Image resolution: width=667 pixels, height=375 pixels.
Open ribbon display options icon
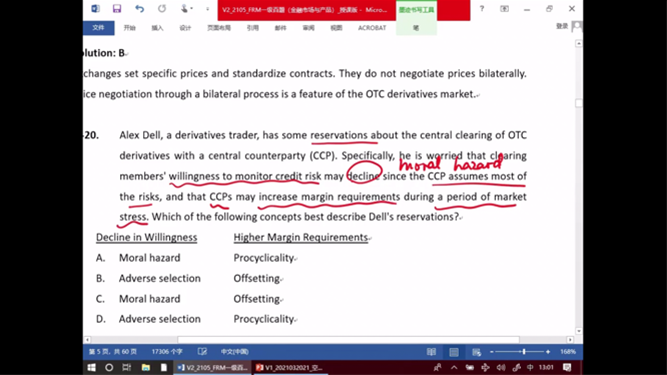click(504, 9)
